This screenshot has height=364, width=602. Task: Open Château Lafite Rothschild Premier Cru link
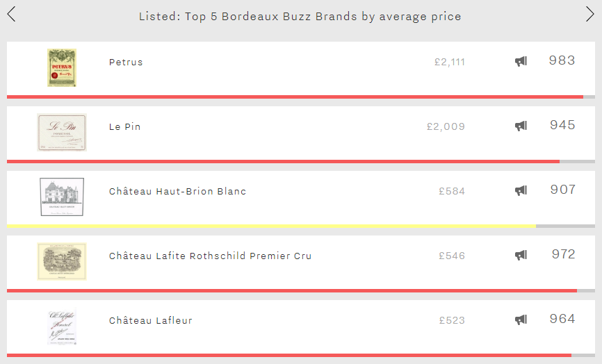(x=210, y=256)
